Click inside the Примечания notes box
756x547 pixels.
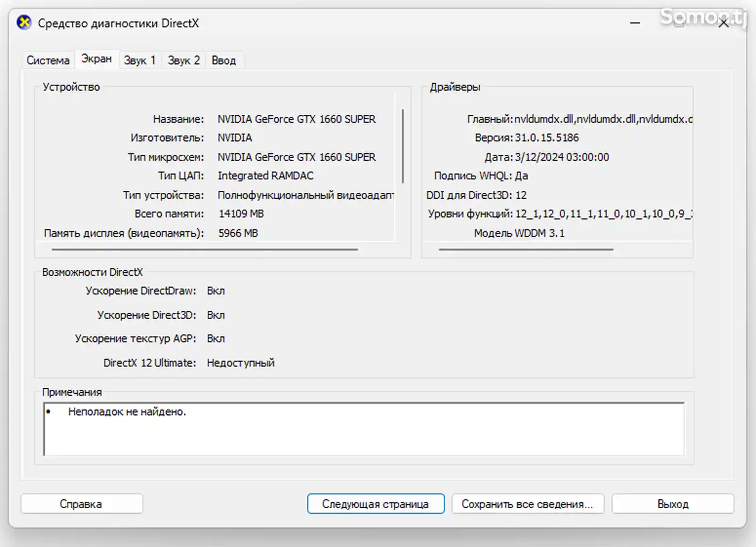pos(364,429)
